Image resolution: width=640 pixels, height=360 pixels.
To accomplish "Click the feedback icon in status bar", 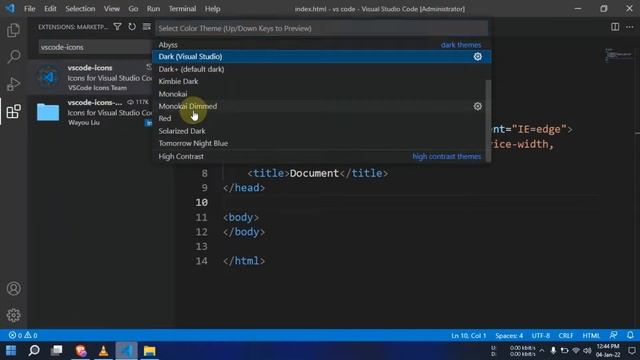I will (613, 335).
